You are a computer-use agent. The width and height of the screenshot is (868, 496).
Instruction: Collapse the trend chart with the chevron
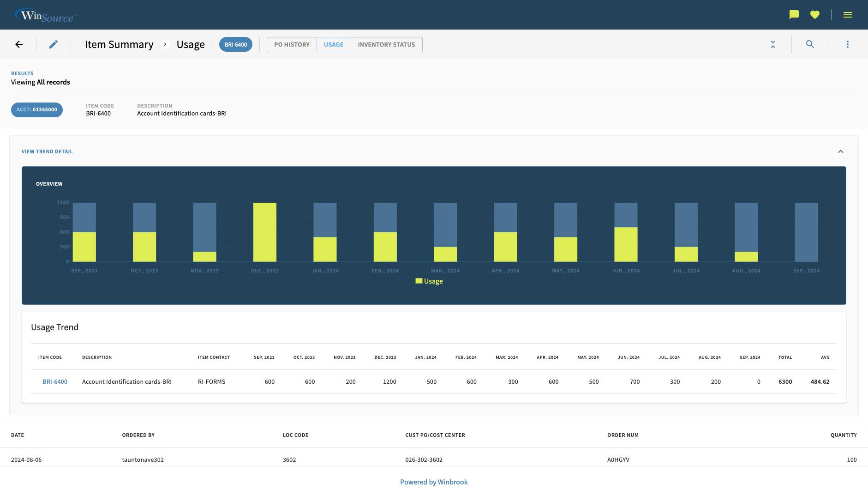click(841, 151)
